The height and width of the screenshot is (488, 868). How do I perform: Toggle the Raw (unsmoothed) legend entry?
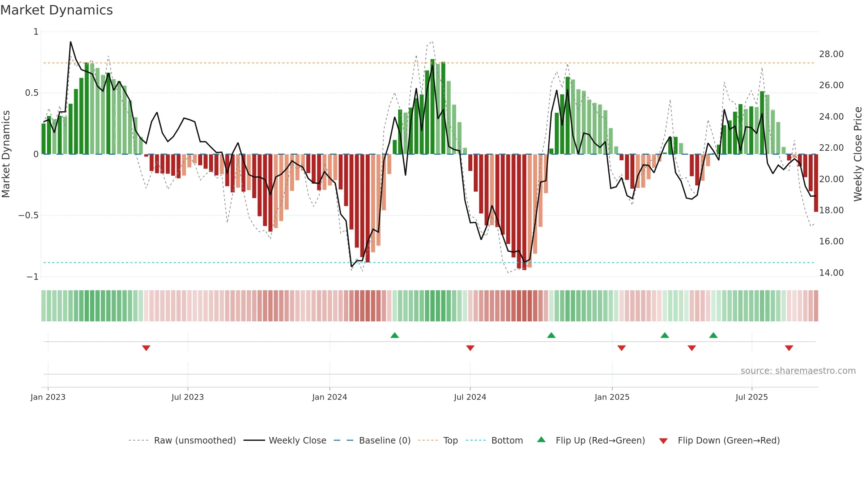click(182, 440)
